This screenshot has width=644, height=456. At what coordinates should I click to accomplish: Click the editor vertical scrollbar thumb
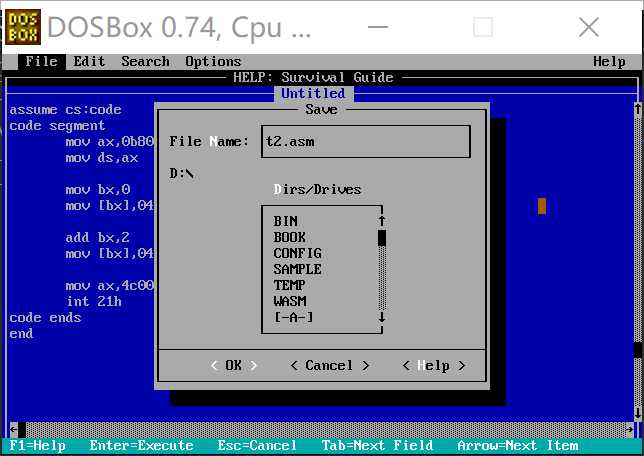pos(638,350)
